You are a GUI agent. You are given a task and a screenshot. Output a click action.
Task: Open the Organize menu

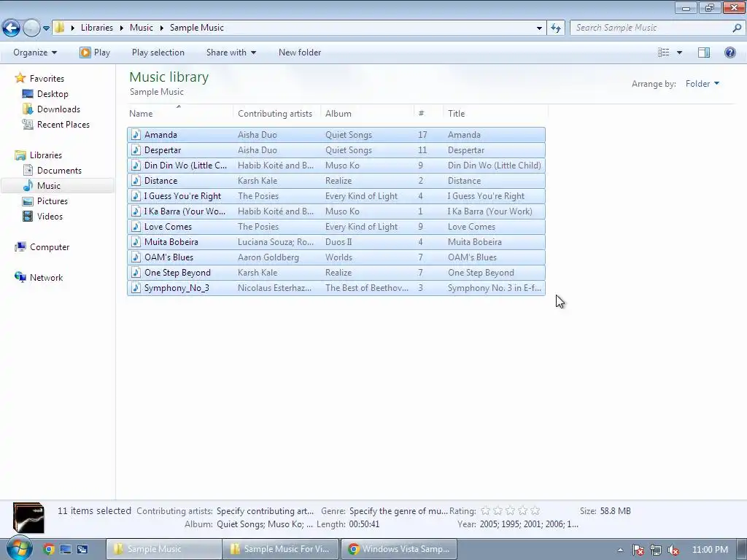(x=35, y=52)
